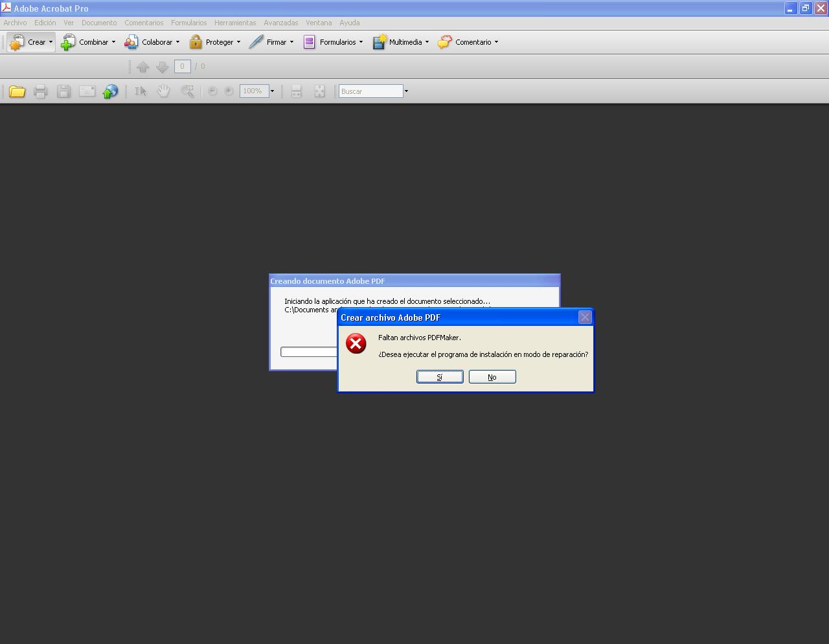Image resolution: width=829 pixels, height=644 pixels.
Task: Open the Herramientas menu
Action: tap(235, 23)
